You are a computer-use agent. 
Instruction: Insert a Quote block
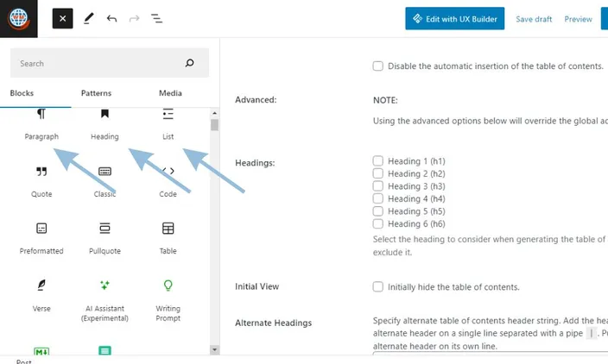[x=41, y=182]
